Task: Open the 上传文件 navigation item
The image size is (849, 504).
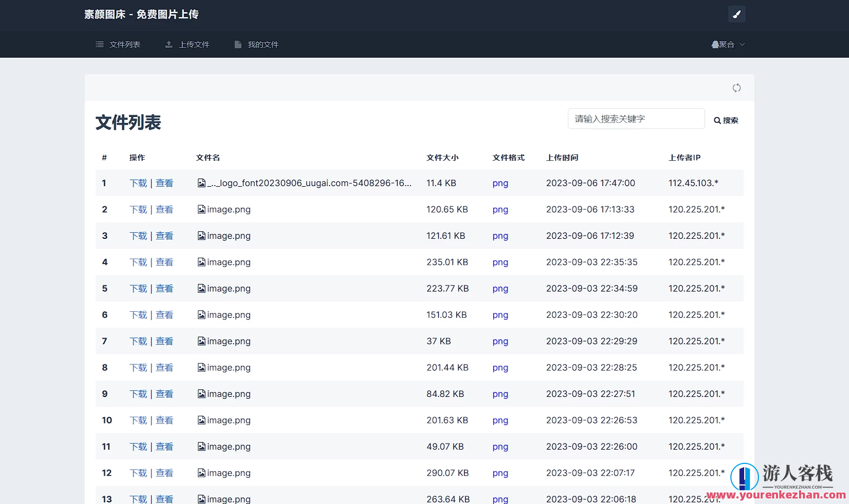Action: pyautogui.click(x=194, y=44)
